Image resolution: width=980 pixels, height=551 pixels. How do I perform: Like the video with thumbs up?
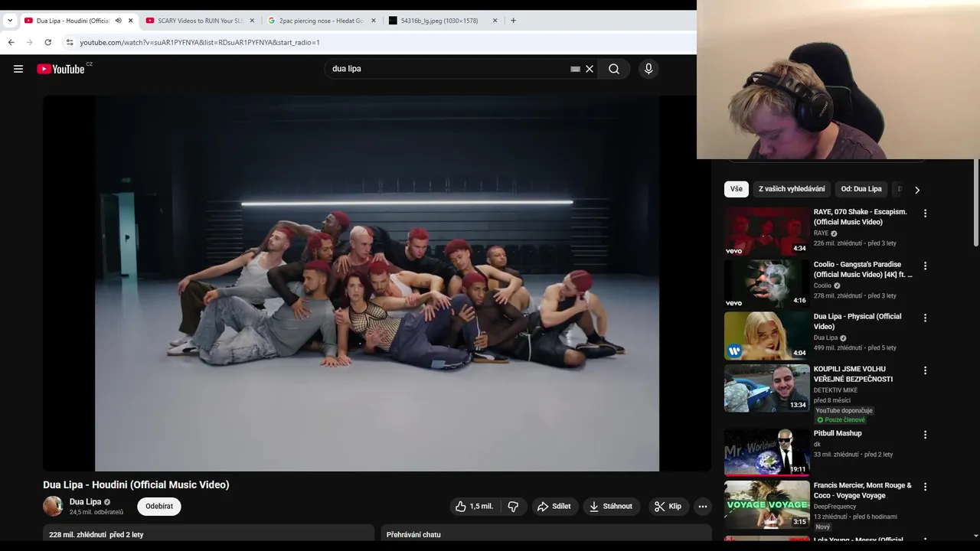point(474,506)
